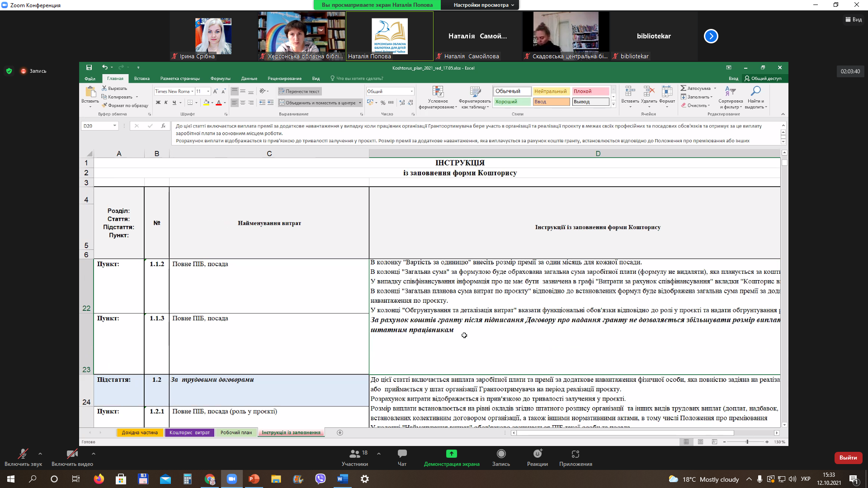Apply the yellow fill color bucket

click(x=206, y=103)
